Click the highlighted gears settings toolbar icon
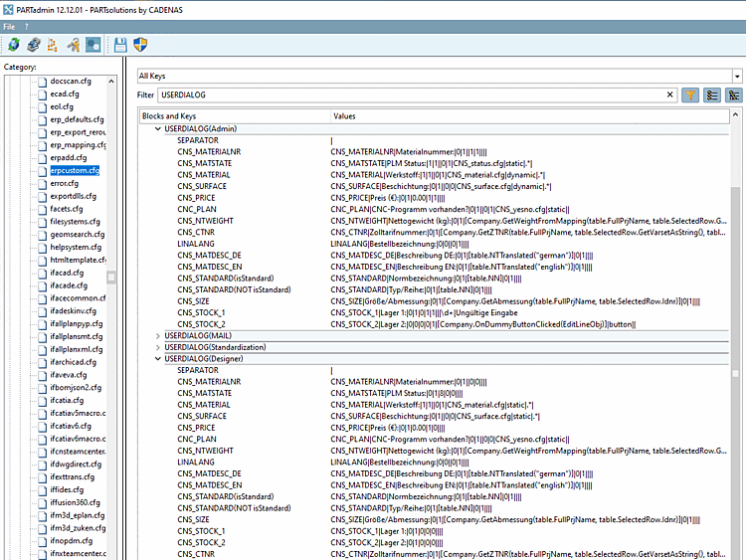The width and height of the screenshot is (746, 560). 93,45
